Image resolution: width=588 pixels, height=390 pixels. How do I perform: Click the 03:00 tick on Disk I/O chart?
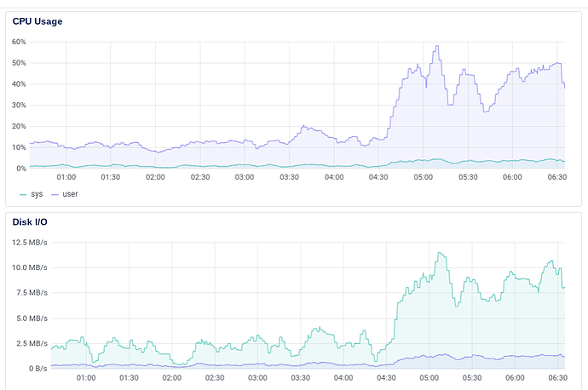pos(257,378)
